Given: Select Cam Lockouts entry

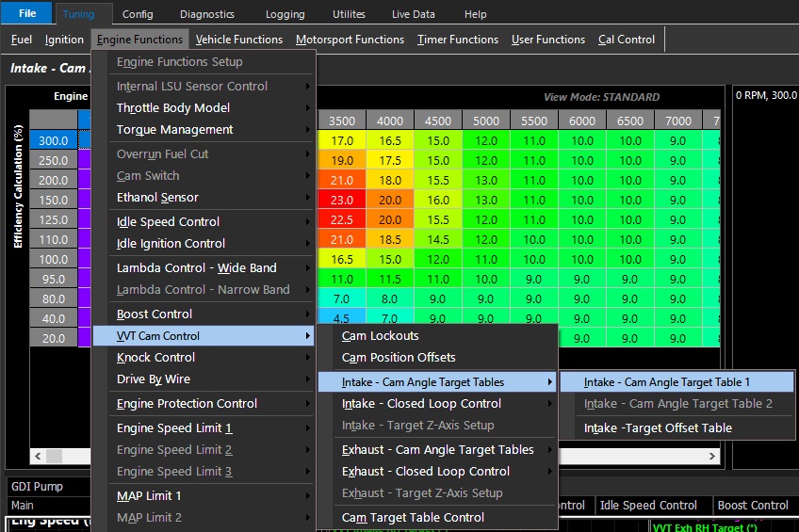Looking at the screenshot, I should pyautogui.click(x=436, y=336).
